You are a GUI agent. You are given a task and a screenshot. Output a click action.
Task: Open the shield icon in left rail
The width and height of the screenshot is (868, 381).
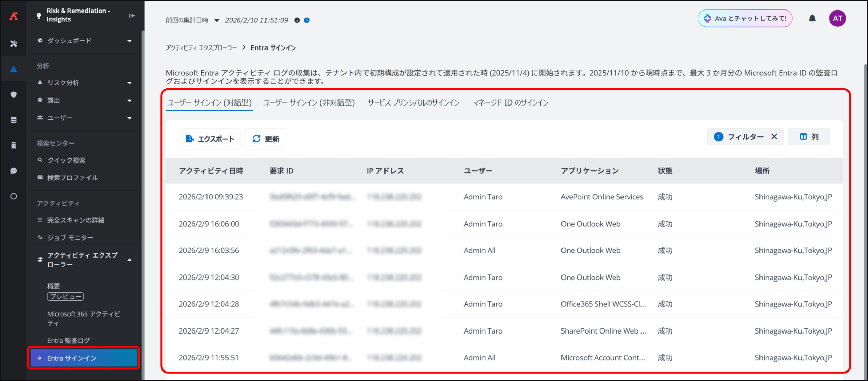[13, 95]
